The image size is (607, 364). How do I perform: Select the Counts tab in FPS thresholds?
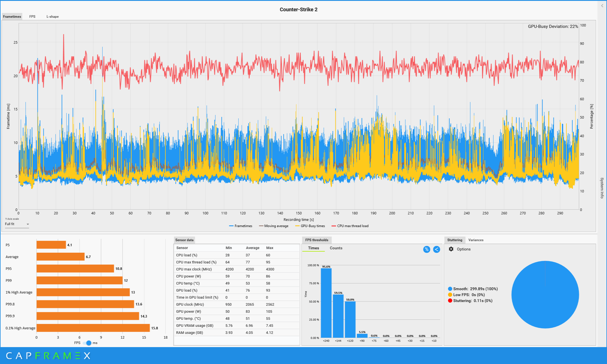[x=336, y=248]
